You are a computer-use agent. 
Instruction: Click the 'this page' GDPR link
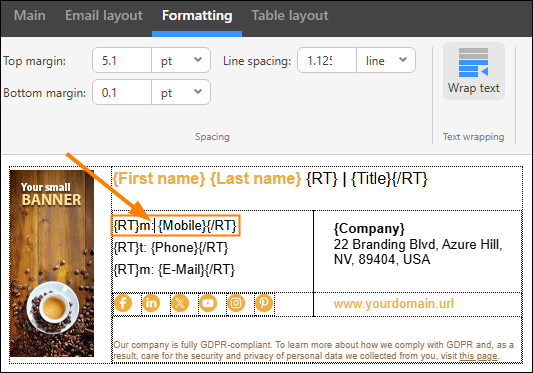click(x=478, y=356)
